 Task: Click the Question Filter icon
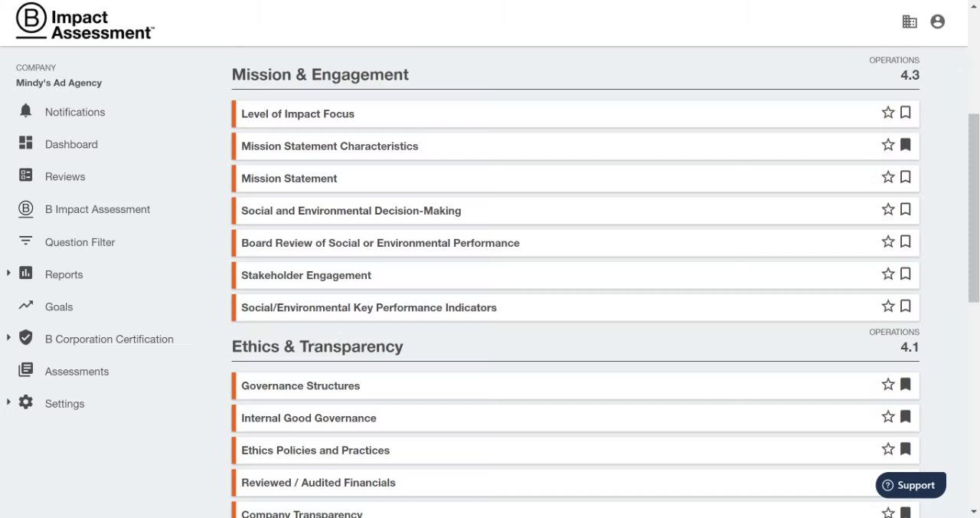[x=26, y=241]
